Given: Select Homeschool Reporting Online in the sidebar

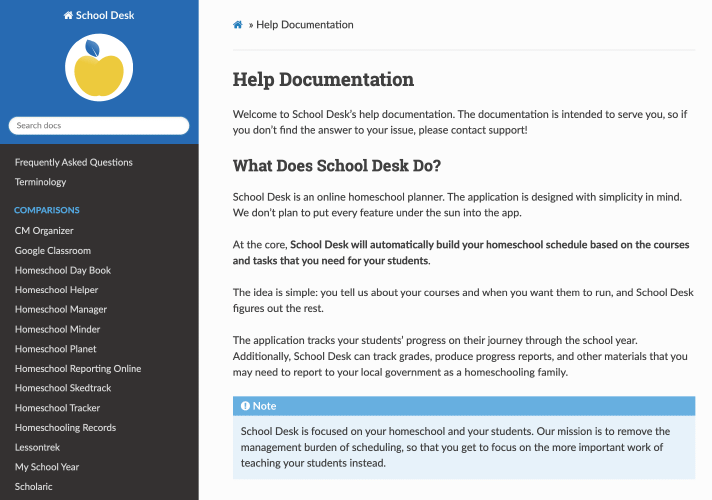Looking at the screenshot, I should click(78, 368).
